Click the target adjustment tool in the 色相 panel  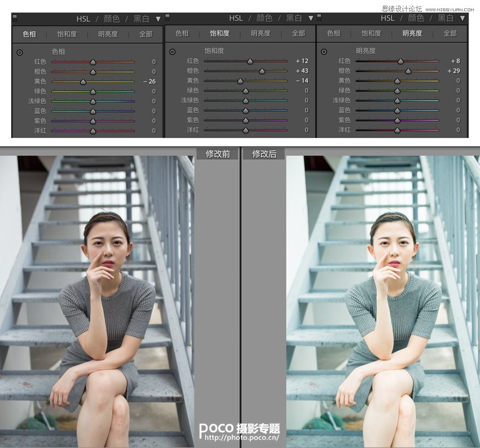click(20, 53)
